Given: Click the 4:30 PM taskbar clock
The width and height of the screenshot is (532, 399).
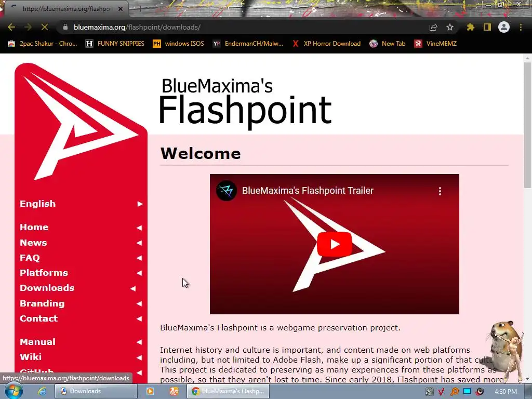Looking at the screenshot, I should click(x=506, y=392).
